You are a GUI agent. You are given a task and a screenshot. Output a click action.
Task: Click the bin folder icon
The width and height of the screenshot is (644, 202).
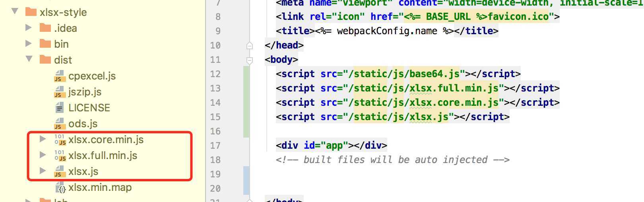coord(45,44)
